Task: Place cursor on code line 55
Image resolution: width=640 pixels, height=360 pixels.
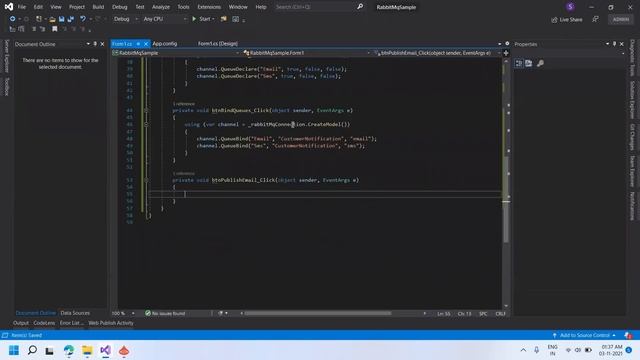Action: pyautogui.click(x=325, y=194)
